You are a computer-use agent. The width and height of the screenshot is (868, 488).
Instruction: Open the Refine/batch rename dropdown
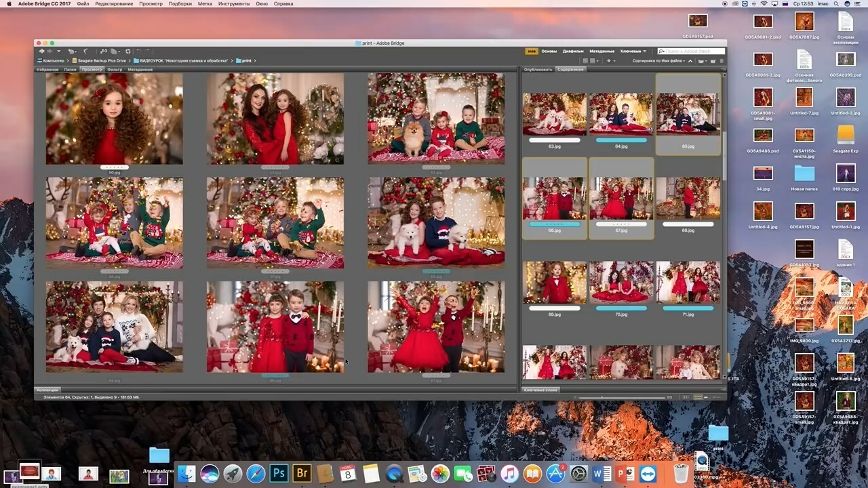[x=115, y=52]
